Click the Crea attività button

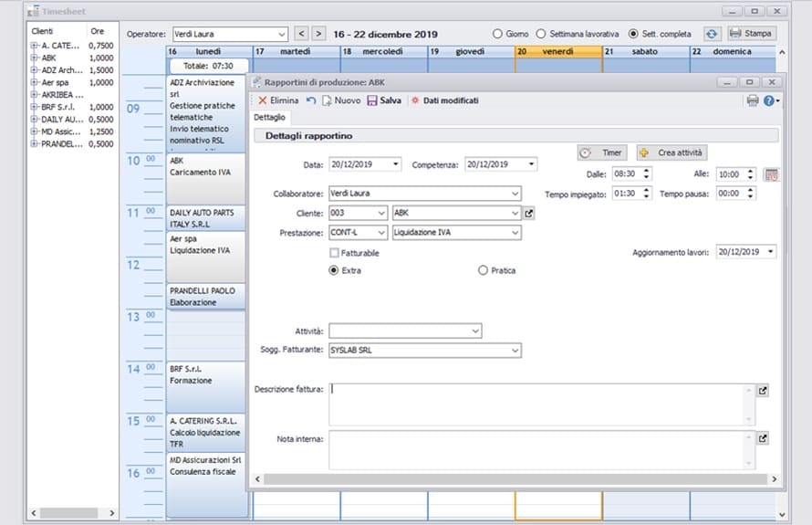[672, 152]
